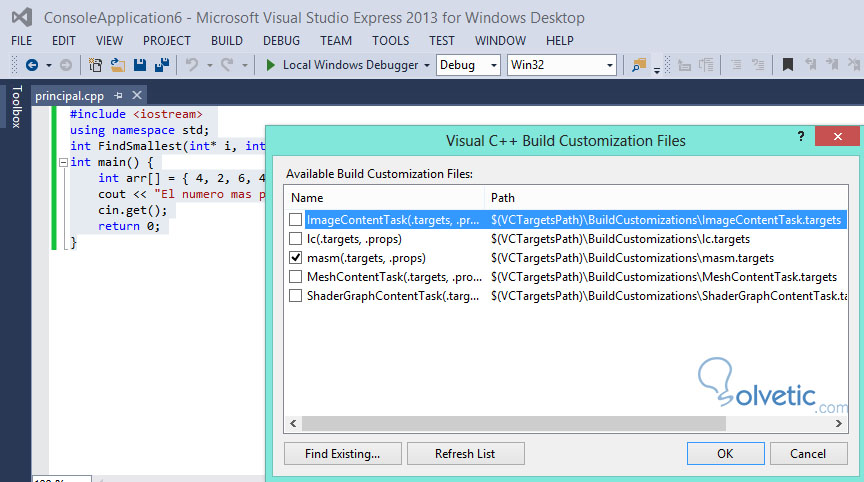Open the PROJECT menu

click(x=166, y=41)
